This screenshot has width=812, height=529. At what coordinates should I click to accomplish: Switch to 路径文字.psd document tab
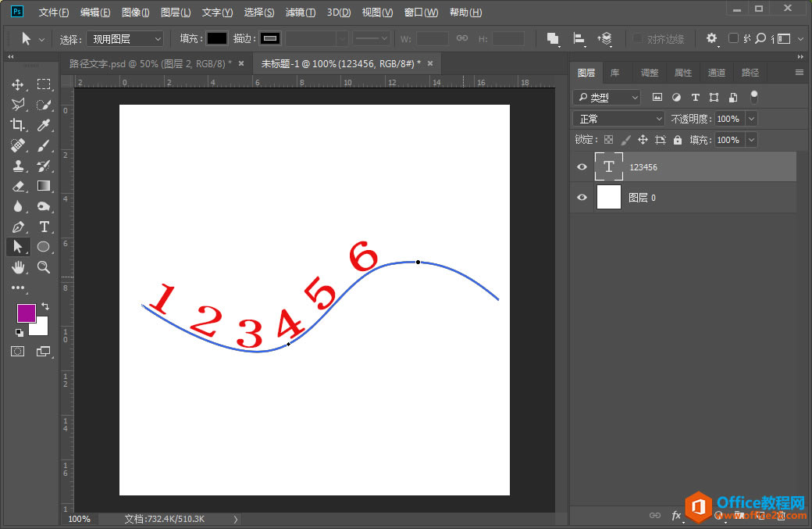(x=150, y=64)
